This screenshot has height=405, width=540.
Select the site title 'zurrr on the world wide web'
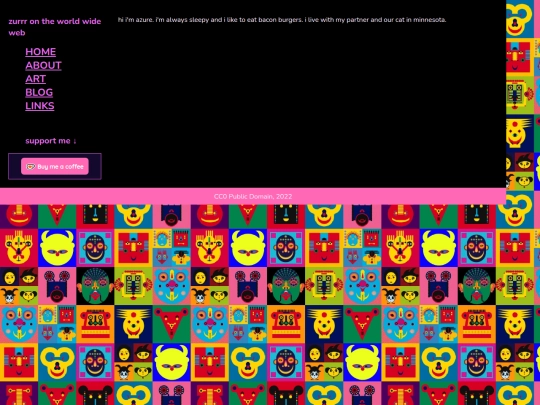click(55, 27)
